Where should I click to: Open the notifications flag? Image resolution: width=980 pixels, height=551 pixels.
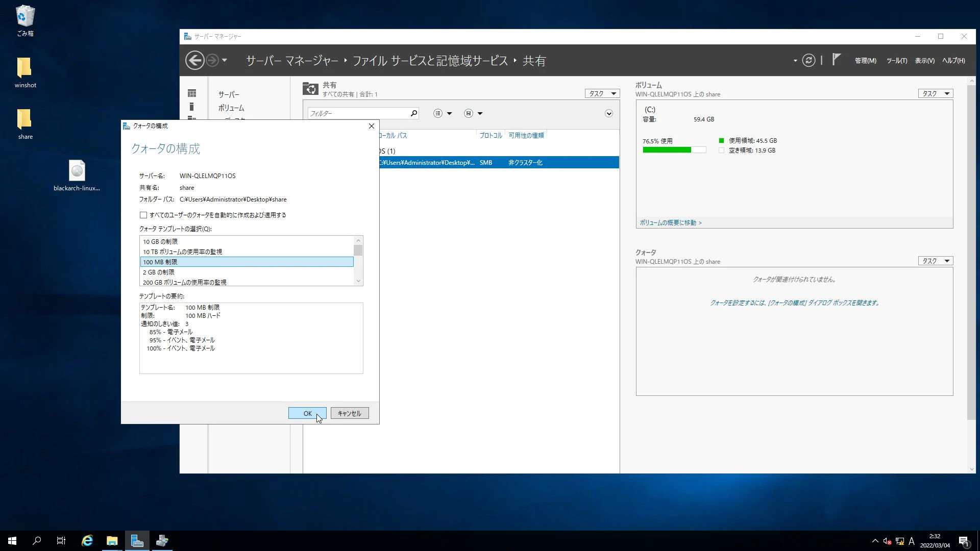tap(836, 60)
